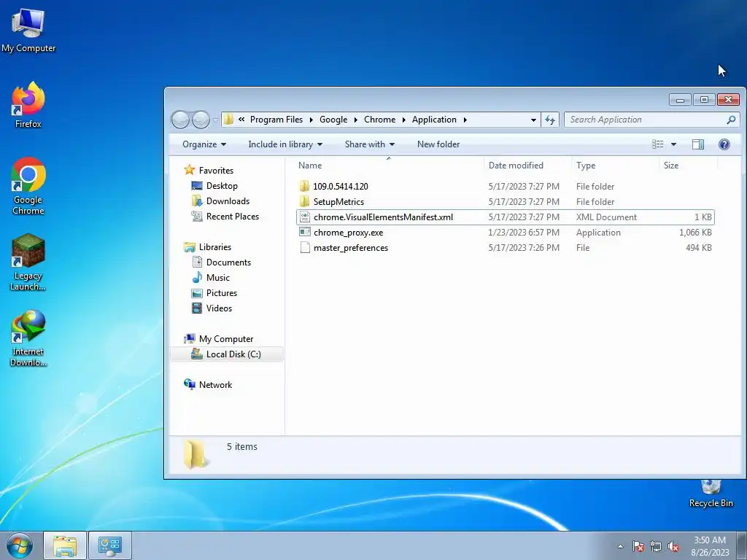747x560 pixels.
Task: Expand the address bar history dropdown
Action: (533, 120)
